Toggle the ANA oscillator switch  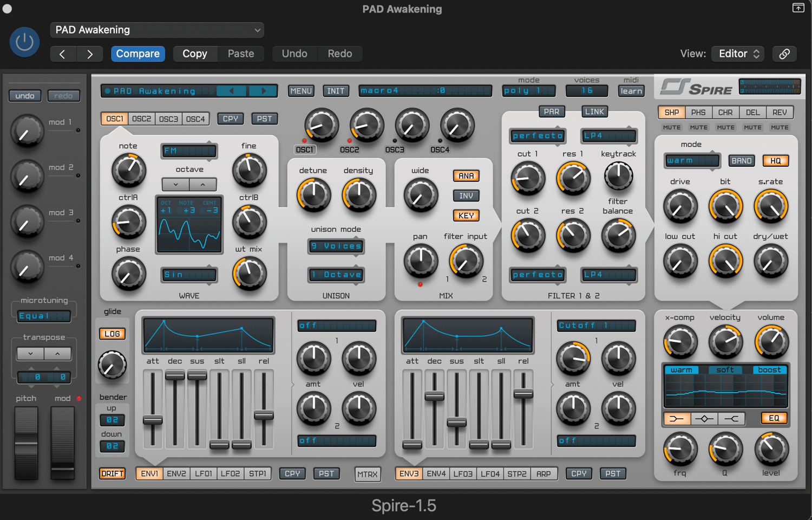(466, 176)
